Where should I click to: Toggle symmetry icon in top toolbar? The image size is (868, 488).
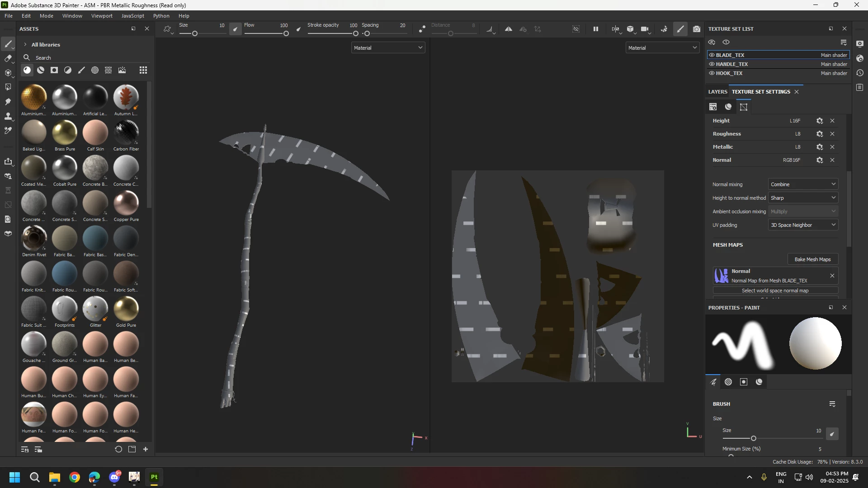[508, 29]
